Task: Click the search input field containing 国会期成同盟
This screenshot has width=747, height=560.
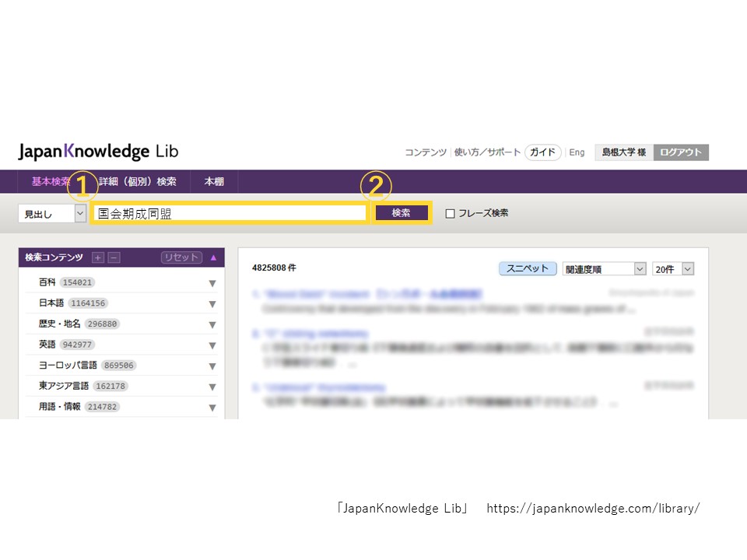Action: point(230,213)
